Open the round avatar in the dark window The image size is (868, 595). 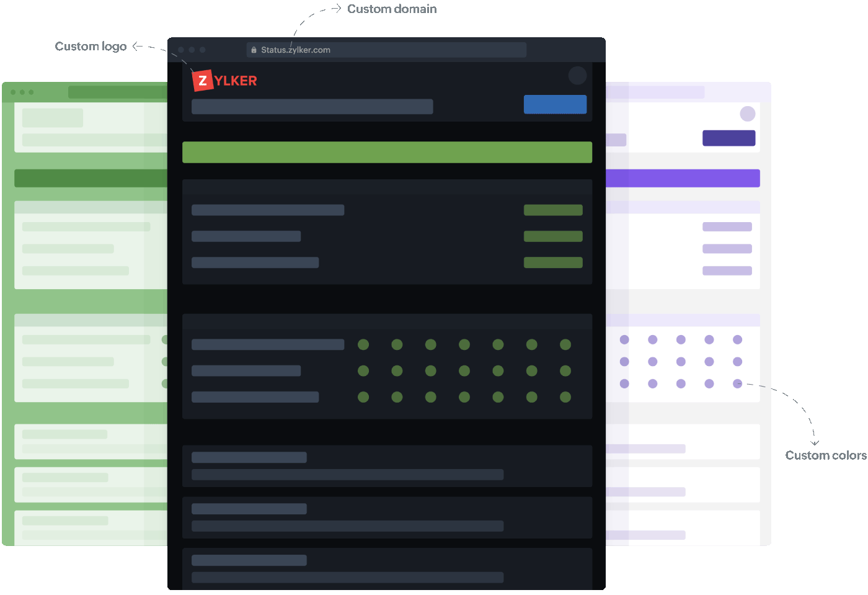577,76
